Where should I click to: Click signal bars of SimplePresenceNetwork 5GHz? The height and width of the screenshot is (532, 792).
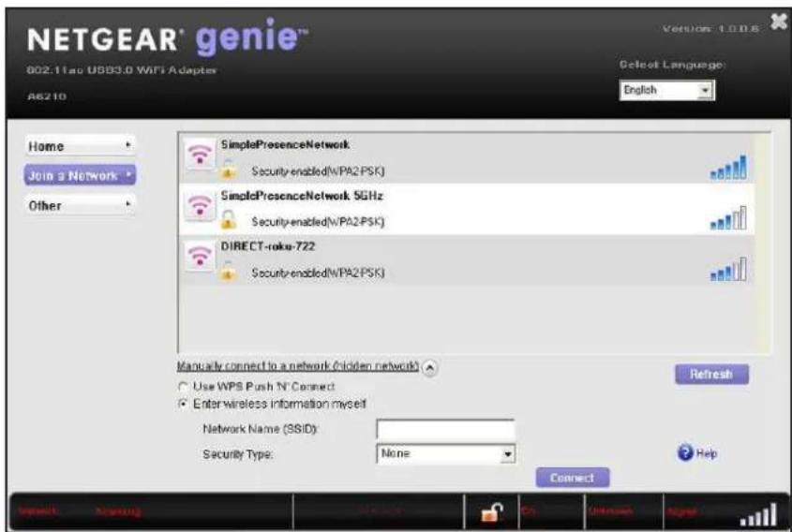(728, 218)
